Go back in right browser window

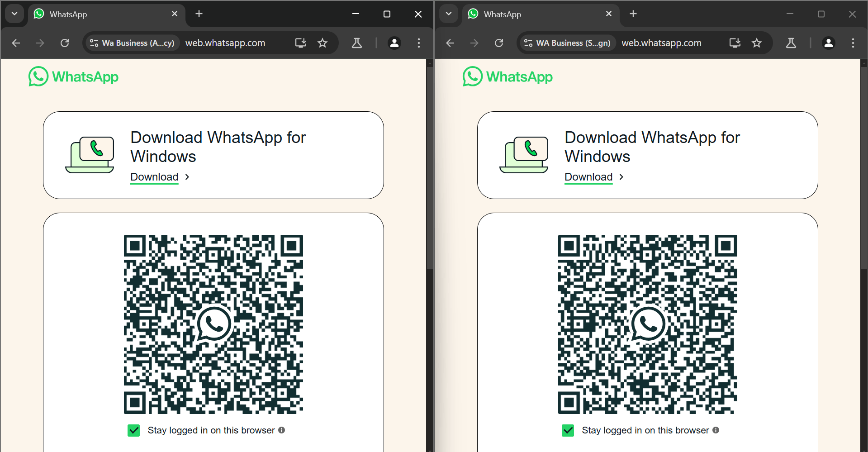pyautogui.click(x=450, y=43)
